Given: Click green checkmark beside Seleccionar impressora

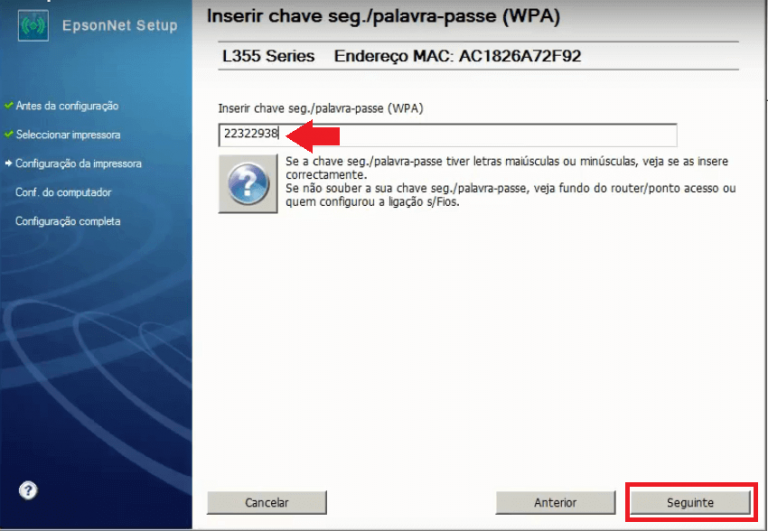Looking at the screenshot, I should (8, 134).
